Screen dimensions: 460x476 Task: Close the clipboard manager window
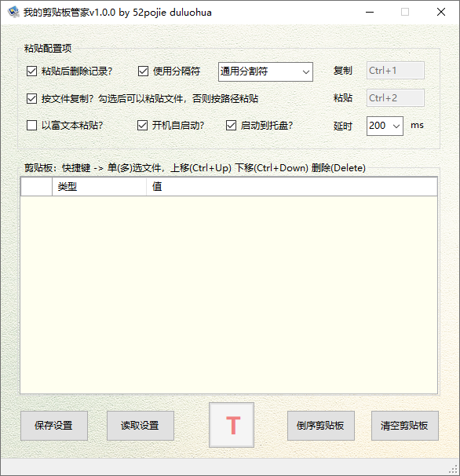441,12
